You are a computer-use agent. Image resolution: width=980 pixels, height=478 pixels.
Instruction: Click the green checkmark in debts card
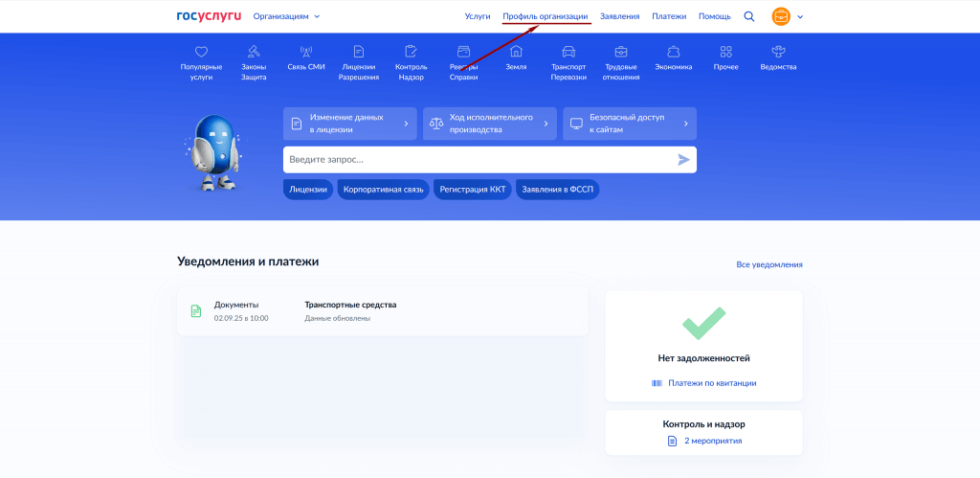pos(703,323)
